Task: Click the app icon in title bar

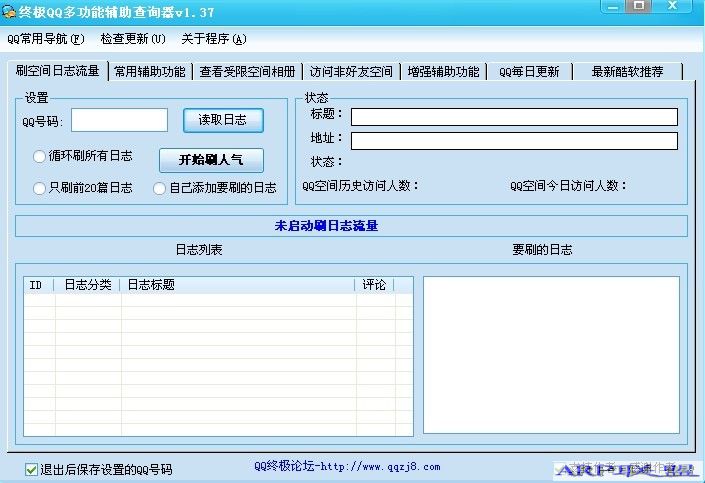Action: 8,11
